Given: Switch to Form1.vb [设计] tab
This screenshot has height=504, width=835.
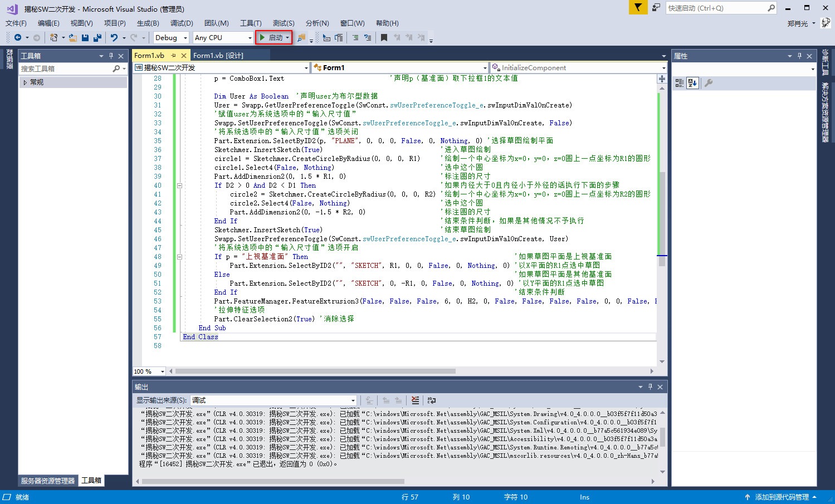Looking at the screenshot, I should (218, 56).
